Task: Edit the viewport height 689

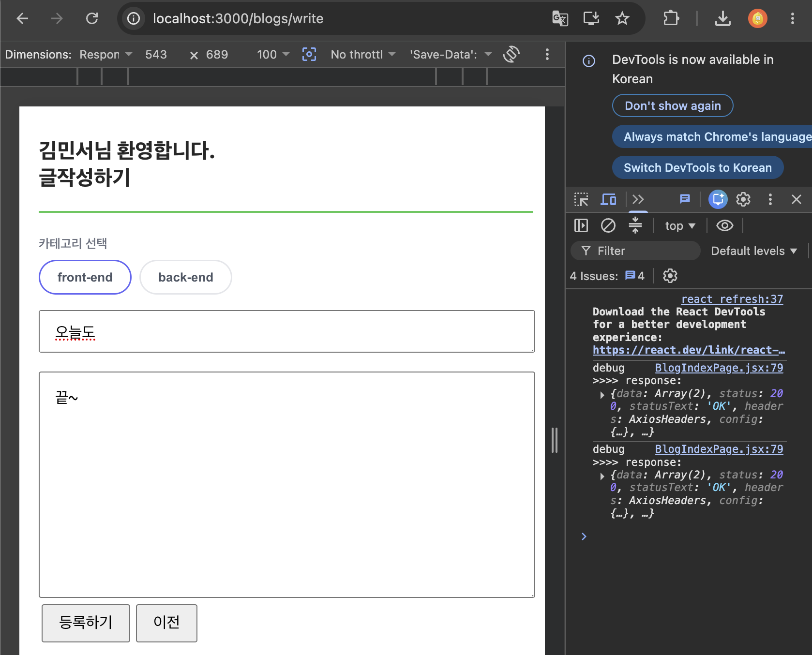Action: click(x=217, y=54)
